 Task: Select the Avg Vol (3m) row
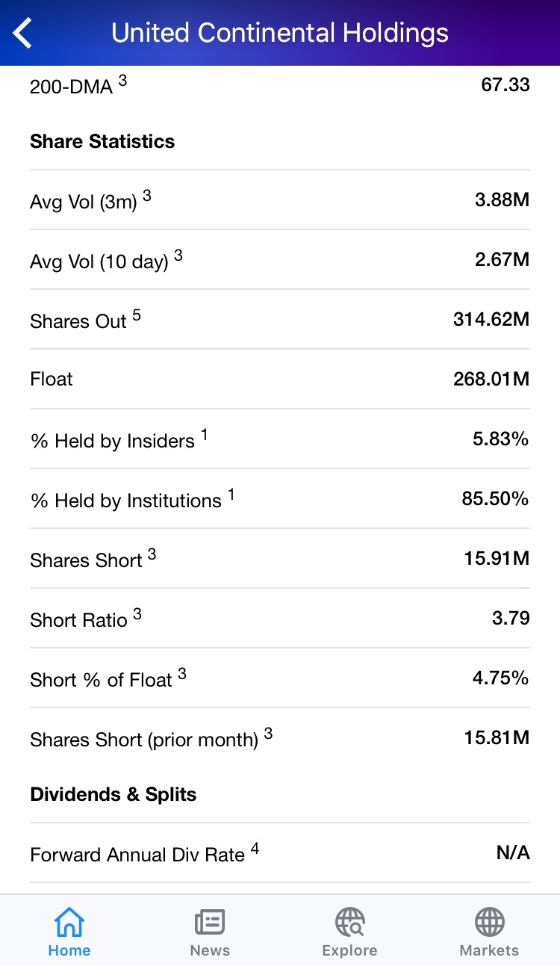[280, 200]
